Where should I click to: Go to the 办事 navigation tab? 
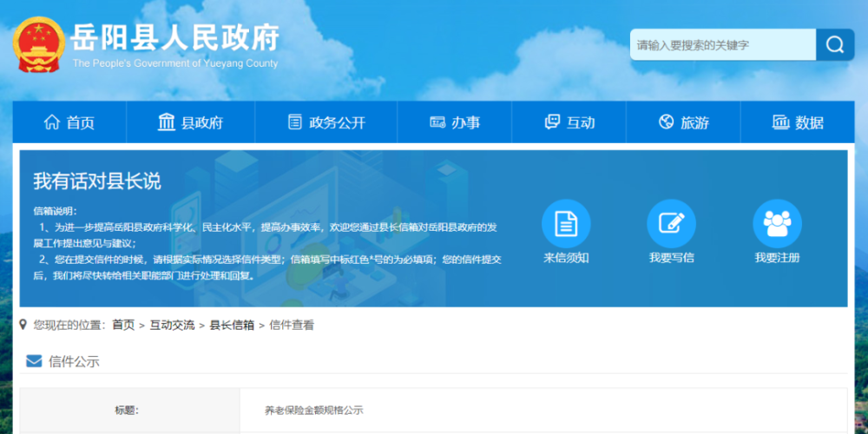(455, 122)
